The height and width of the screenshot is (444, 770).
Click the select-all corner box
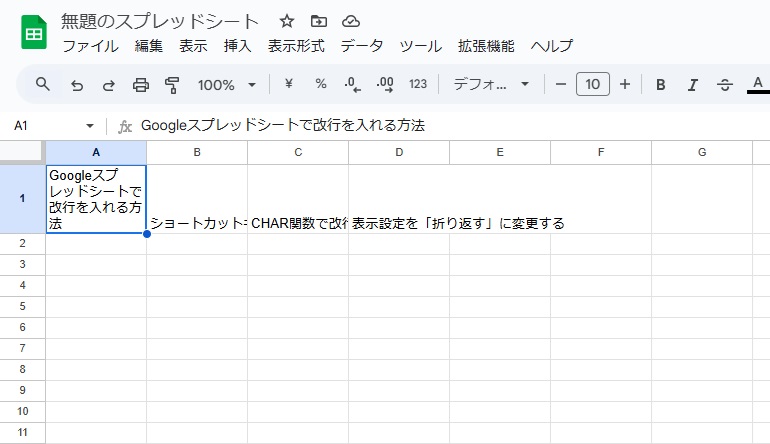pyautogui.click(x=23, y=152)
